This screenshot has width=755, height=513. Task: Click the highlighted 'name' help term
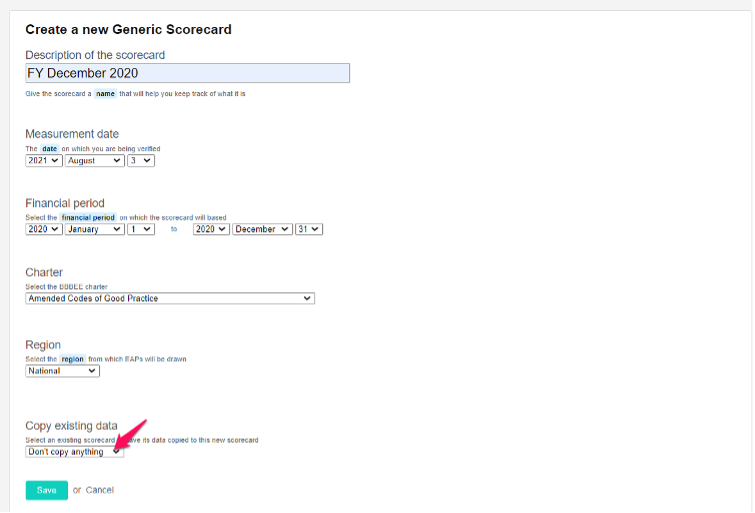105,94
